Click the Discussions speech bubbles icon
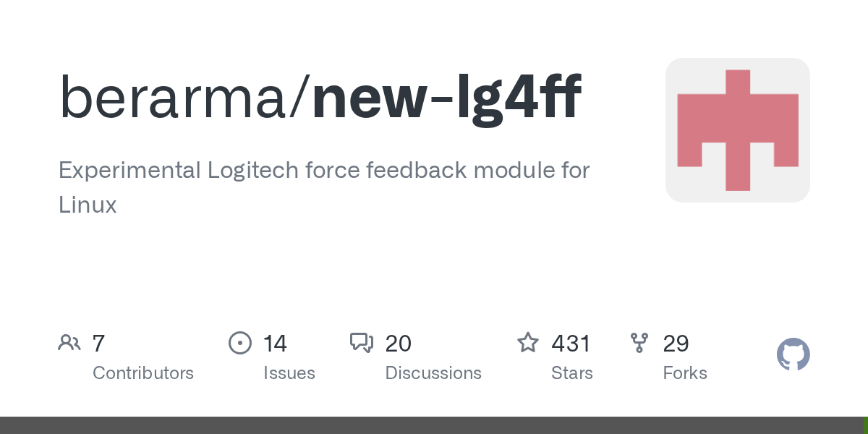Viewport: 868px width, 434px height. [362, 343]
